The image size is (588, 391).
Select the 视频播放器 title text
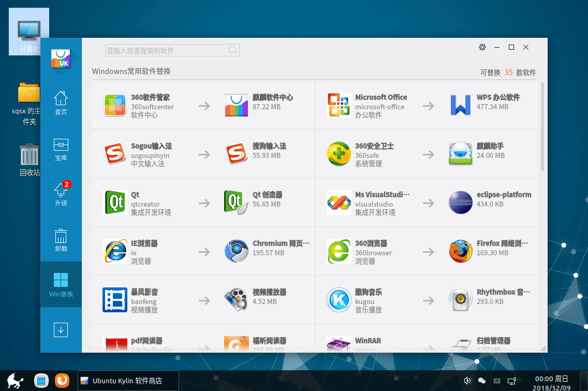[269, 292]
